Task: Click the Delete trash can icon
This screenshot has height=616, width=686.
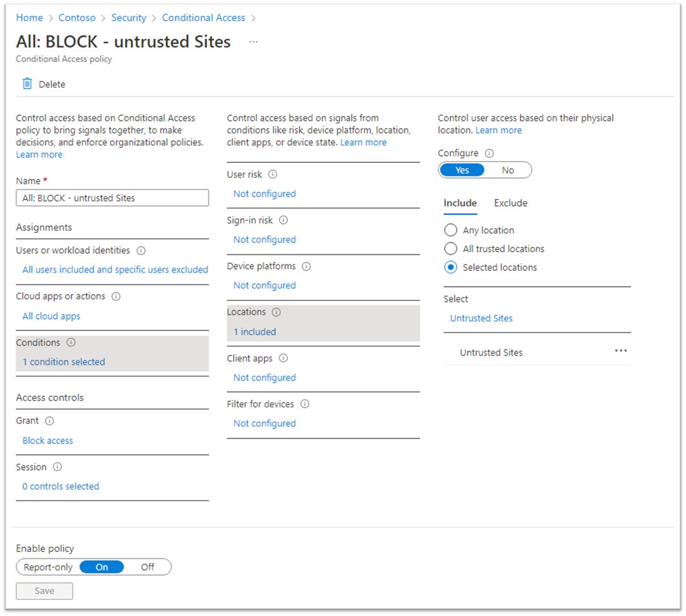Action: (x=27, y=84)
